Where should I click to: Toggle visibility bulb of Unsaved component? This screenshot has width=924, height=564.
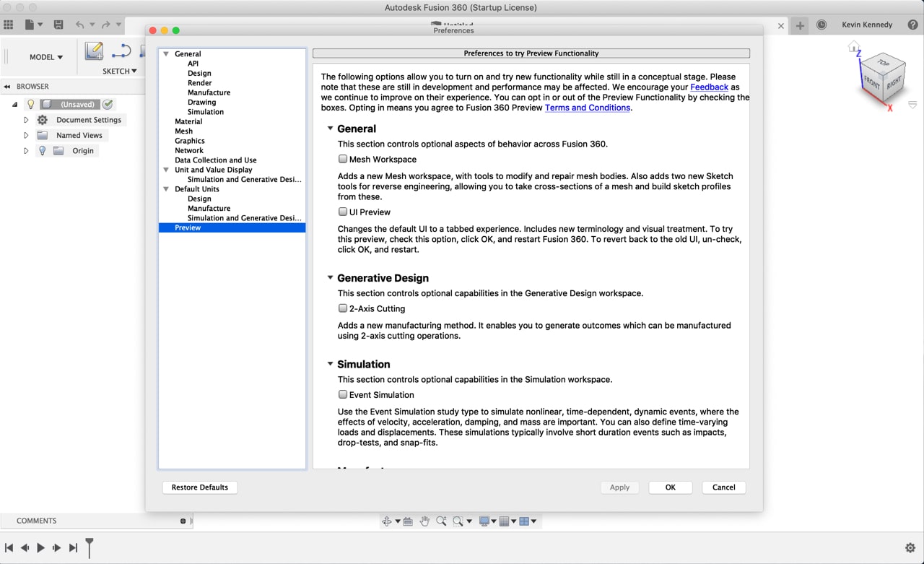pyautogui.click(x=30, y=104)
